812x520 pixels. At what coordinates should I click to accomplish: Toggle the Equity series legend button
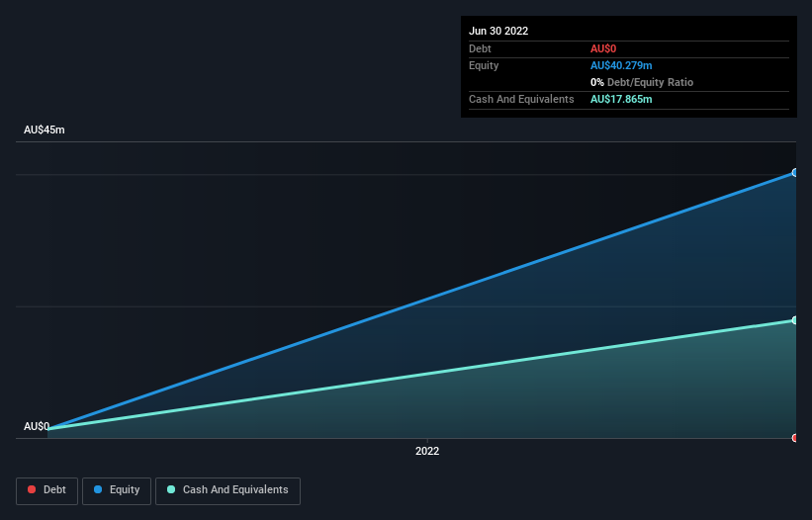[117, 490]
